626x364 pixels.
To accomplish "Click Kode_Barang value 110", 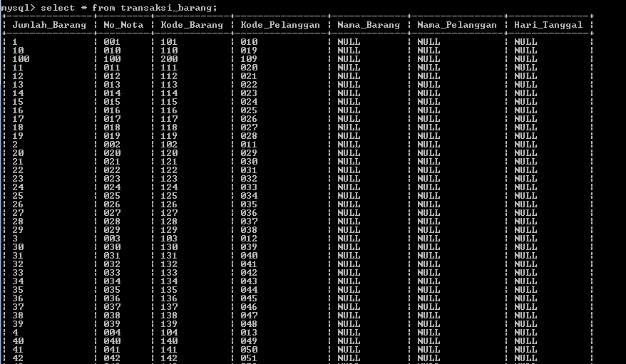I will [x=169, y=51].
